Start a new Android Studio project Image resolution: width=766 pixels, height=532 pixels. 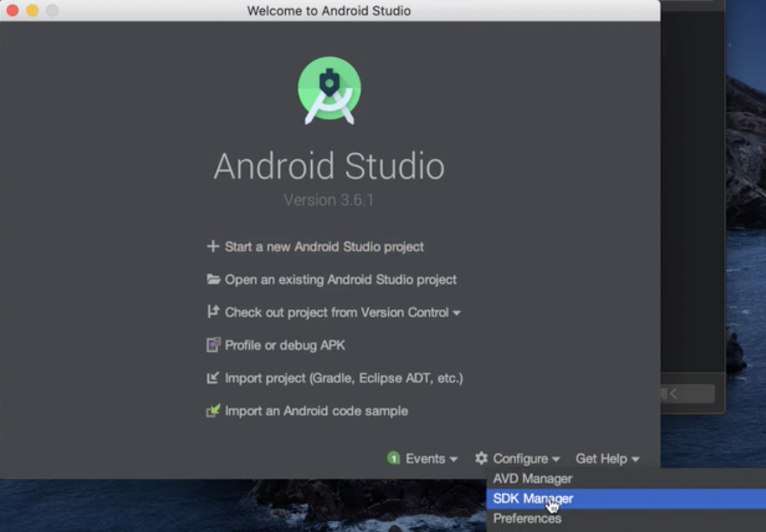[324, 246]
